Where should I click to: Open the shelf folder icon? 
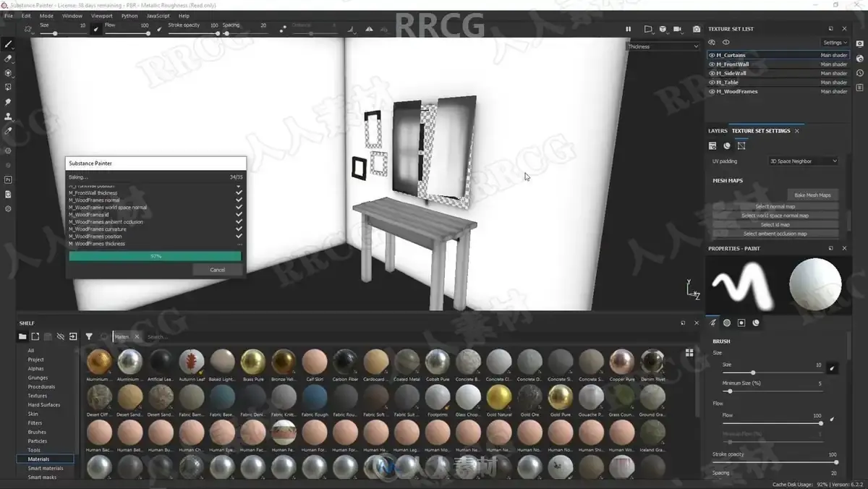(22, 336)
